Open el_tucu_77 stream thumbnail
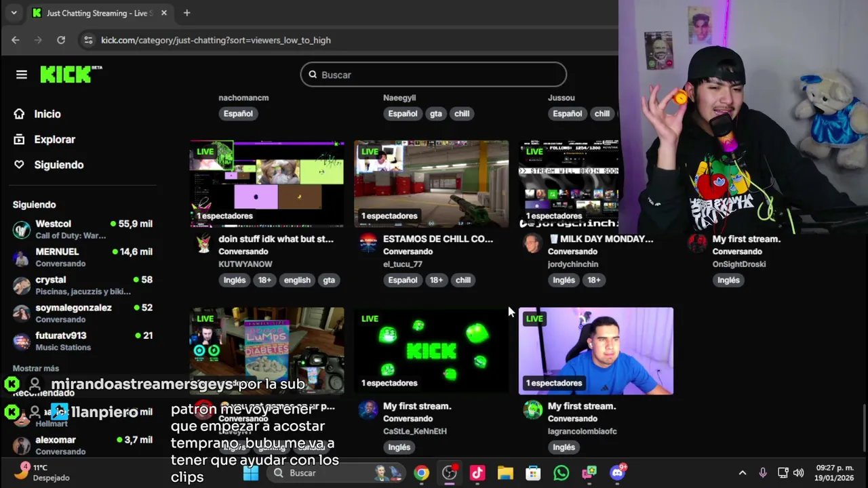Viewport: 868px width, 488px height. point(431,184)
